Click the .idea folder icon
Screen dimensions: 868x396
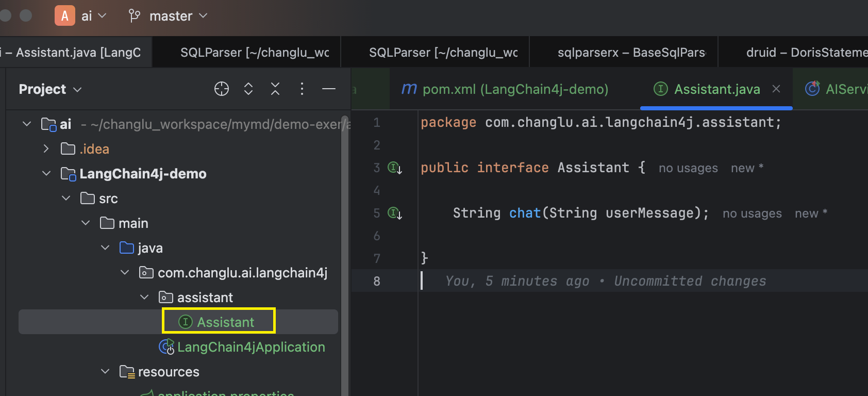point(68,149)
